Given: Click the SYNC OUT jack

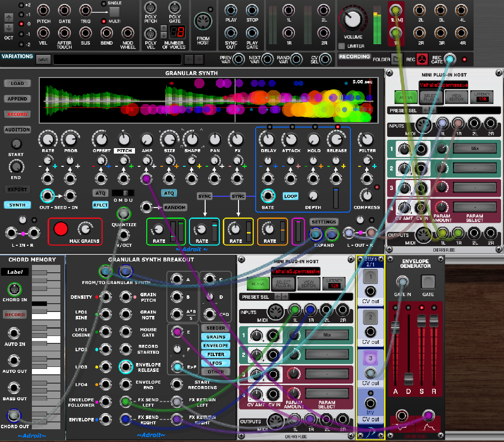Looking at the screenshot, I should pyautogui.click(x=231, y=33).
